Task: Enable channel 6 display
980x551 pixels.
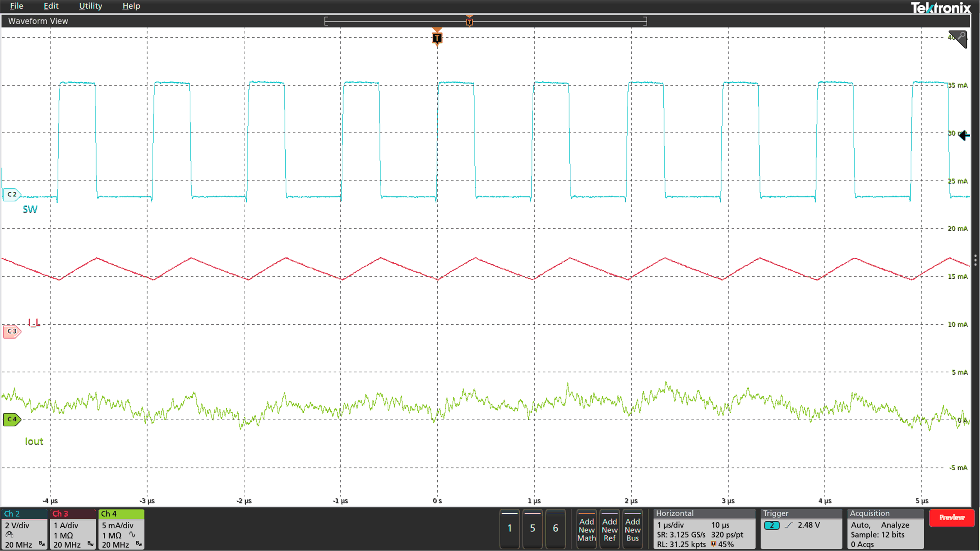Action: pyautogui.click(x=556, y=529)
